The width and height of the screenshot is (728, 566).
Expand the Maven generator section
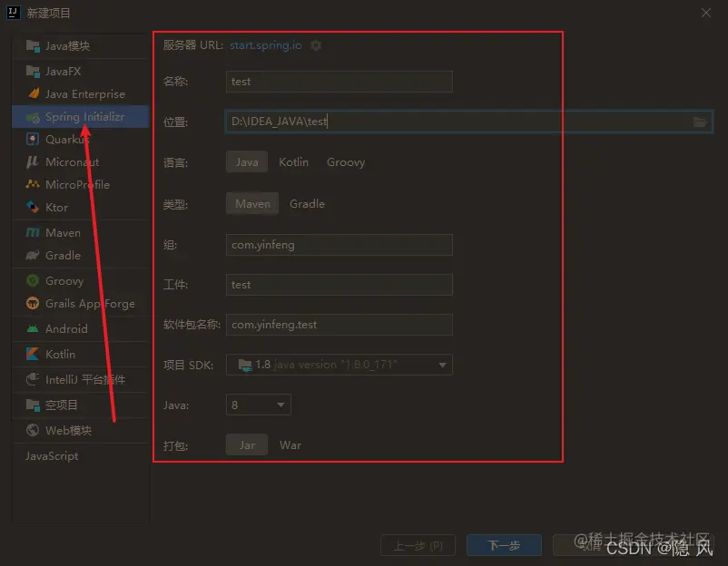coord(64,232)
